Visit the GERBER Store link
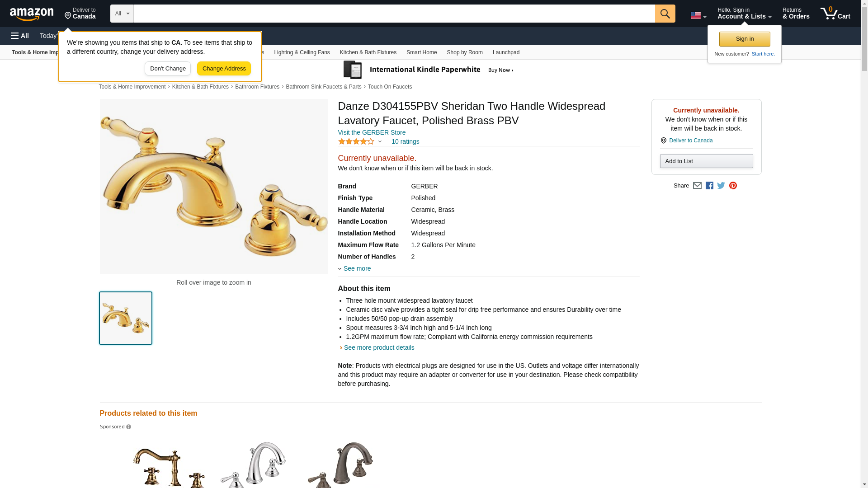This screenshot has height=488, width=868. 372,132
